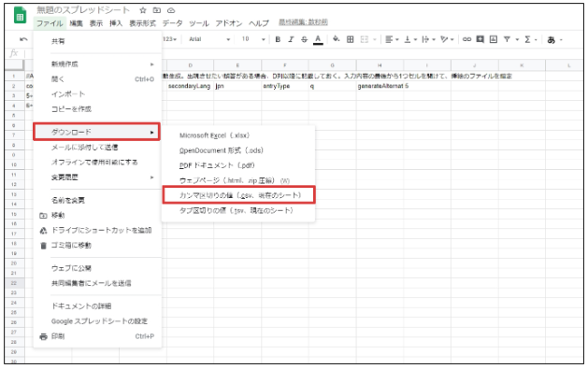588x369 pixels.
Task: Click the Bold formatting icon
Action: click(x=278, y=39)
